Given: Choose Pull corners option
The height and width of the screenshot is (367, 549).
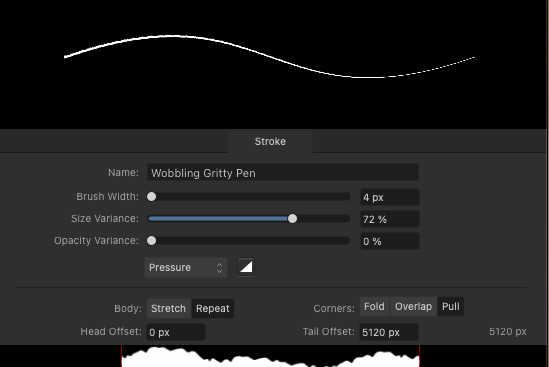Looking at the screenshot, I should point(451,306).
